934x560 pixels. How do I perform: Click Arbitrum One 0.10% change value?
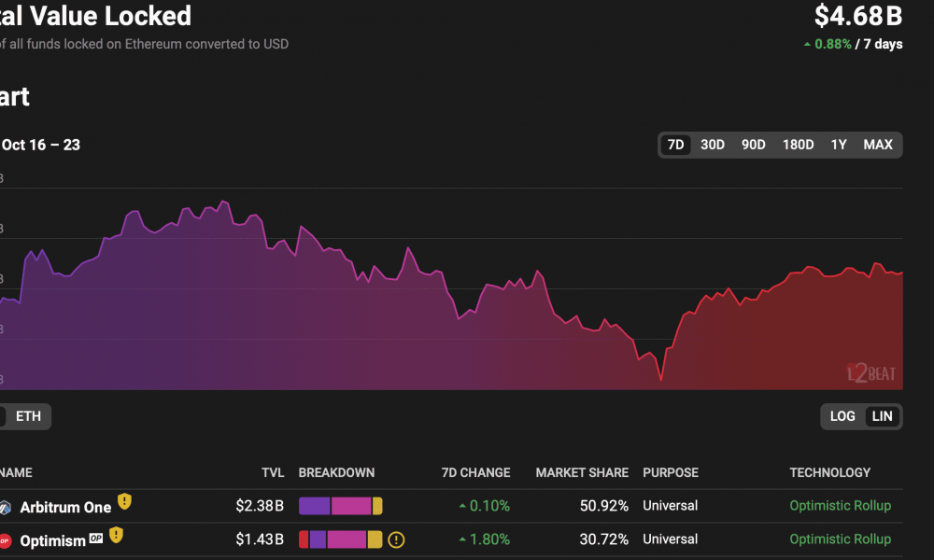coord(484,506)
